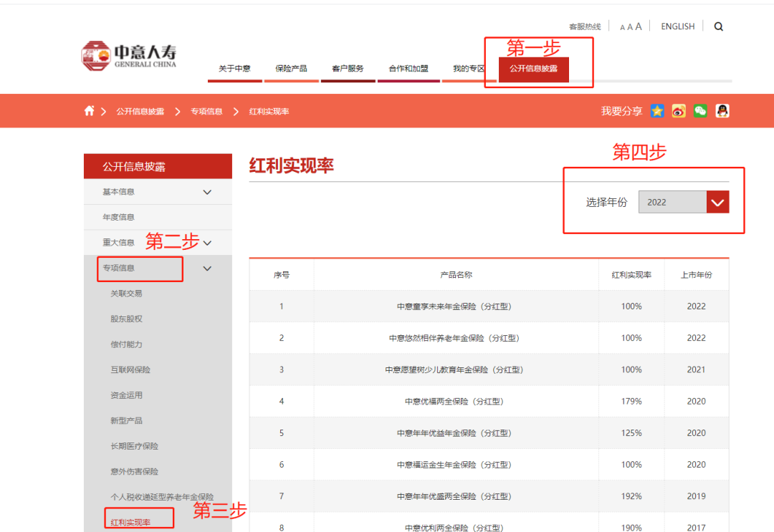Open 年度信息 in the sidebar
774x532 pixels.
[118, 217]
